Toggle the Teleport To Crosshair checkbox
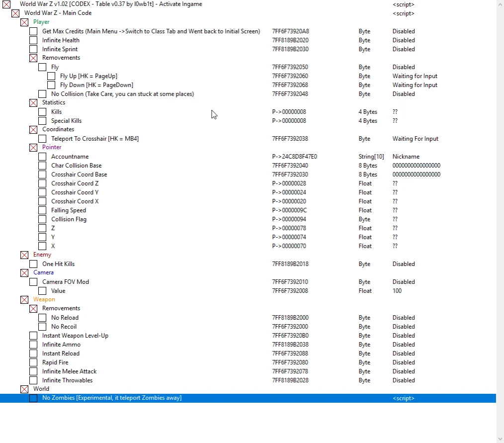The height and width of the screenshot is (443, 504). point(42,139)
